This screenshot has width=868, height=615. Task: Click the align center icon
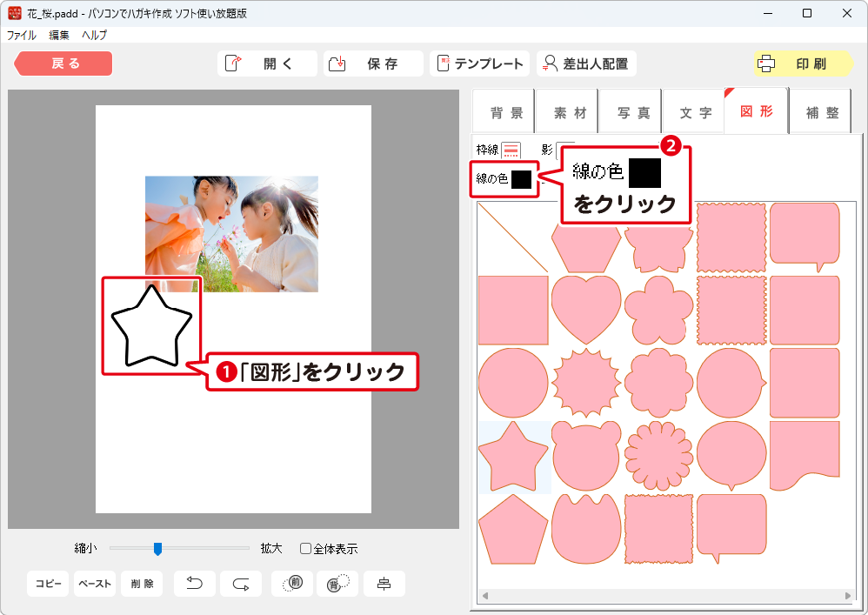pyautogui.click(x=384, y=584)
